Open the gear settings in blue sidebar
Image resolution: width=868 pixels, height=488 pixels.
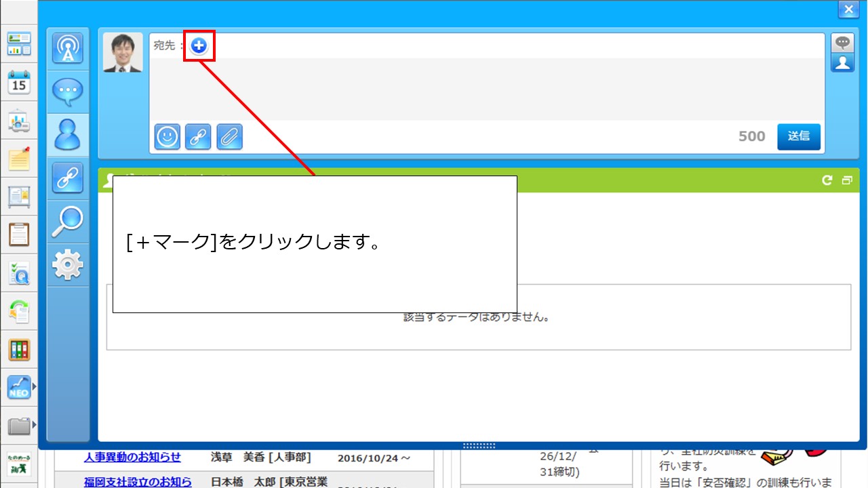pos(68,264)
